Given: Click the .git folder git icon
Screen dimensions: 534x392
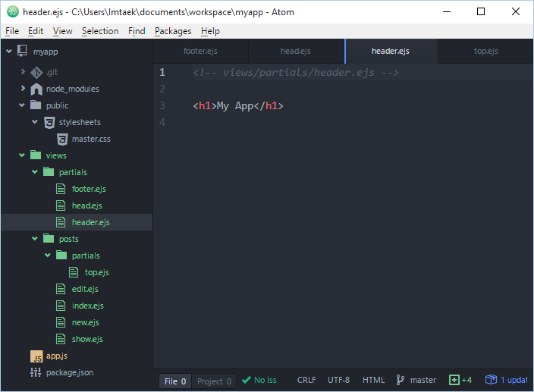Looking at the screenshot, I should click(36, 72).
